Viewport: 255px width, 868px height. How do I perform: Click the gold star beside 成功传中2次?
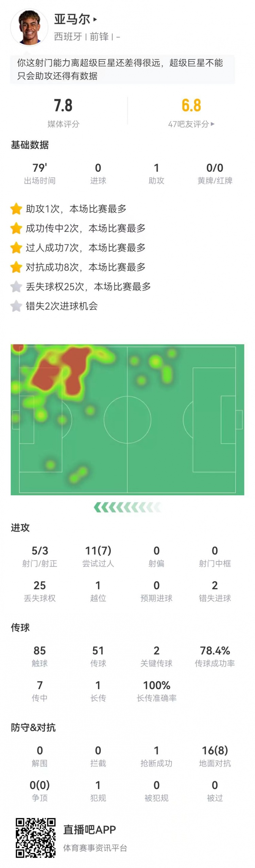pos(16,228)
